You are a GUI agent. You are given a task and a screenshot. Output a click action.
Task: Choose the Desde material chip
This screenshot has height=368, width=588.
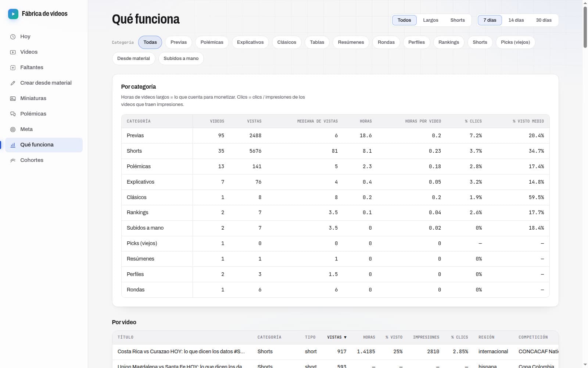(133, 59)
